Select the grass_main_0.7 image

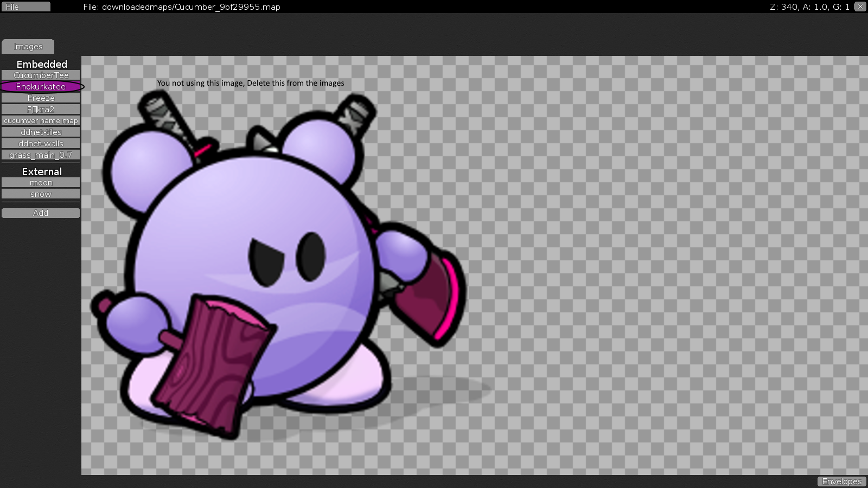tap(41, 155)
